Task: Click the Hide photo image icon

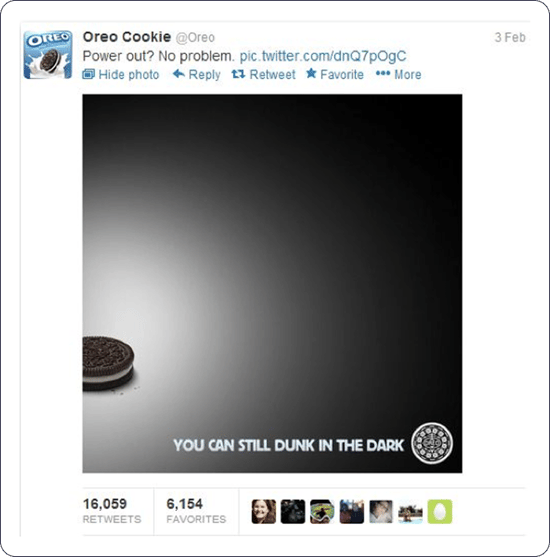Action: click(88, 74)
